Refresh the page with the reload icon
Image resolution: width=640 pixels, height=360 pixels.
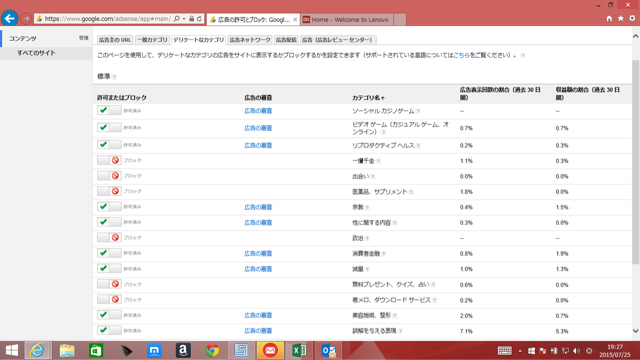199,19
